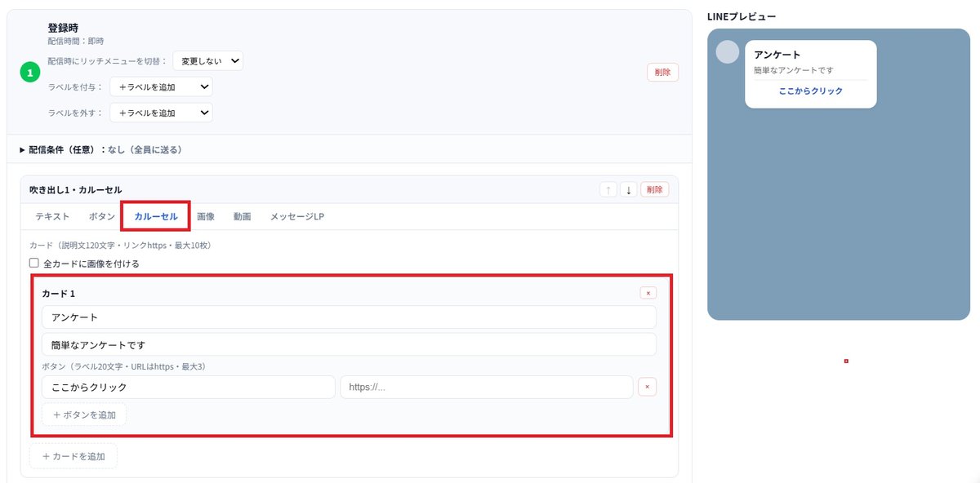This screenshot has height=483, width=980.
Task: Click ＋ボタンを追加 in card 1
Action: 84,414
